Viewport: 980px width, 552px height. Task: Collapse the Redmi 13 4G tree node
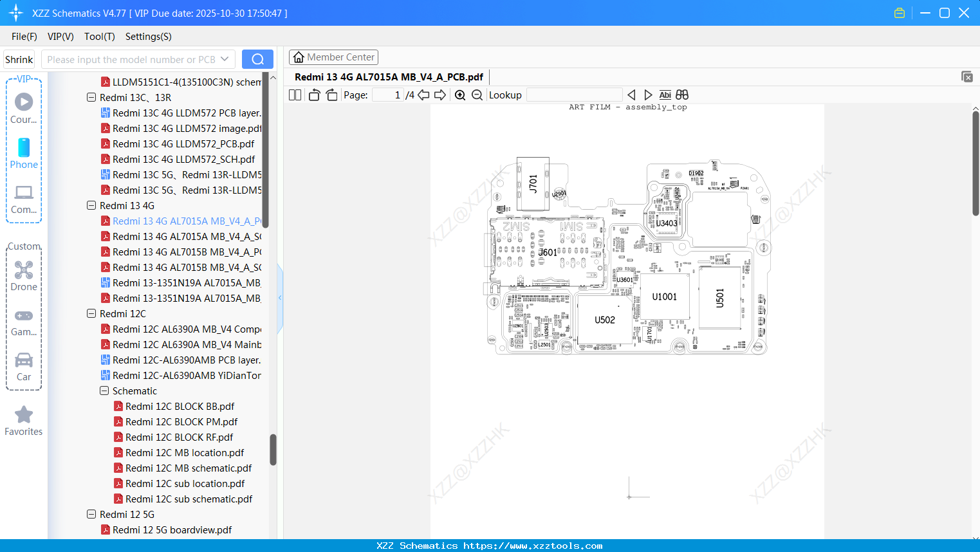[x=91, y=205]
